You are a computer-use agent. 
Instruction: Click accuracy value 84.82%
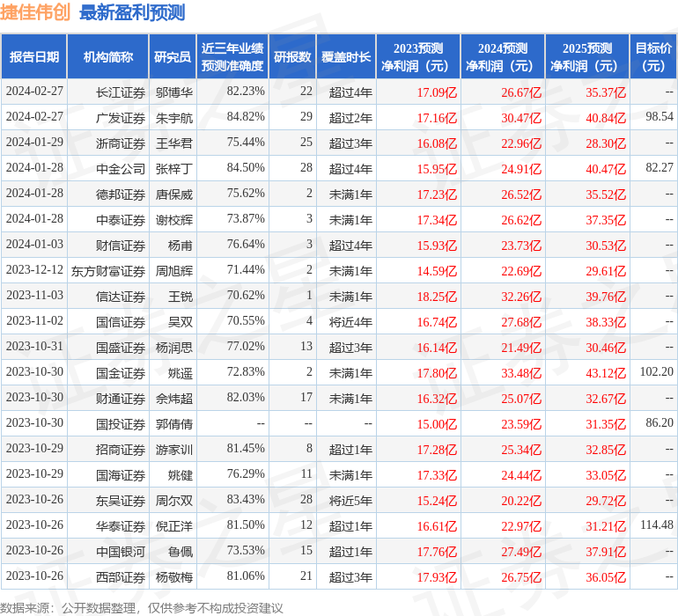(x=246, y=116)
